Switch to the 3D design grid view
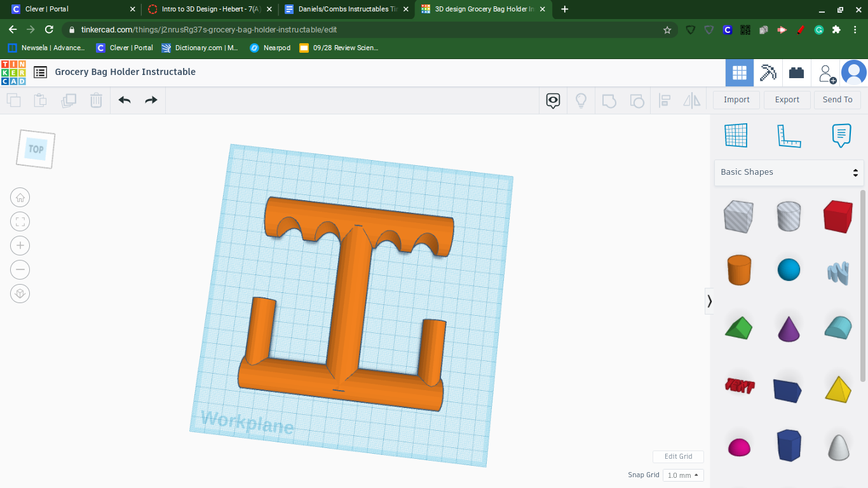868x488 pixels. tap(740, 73)
